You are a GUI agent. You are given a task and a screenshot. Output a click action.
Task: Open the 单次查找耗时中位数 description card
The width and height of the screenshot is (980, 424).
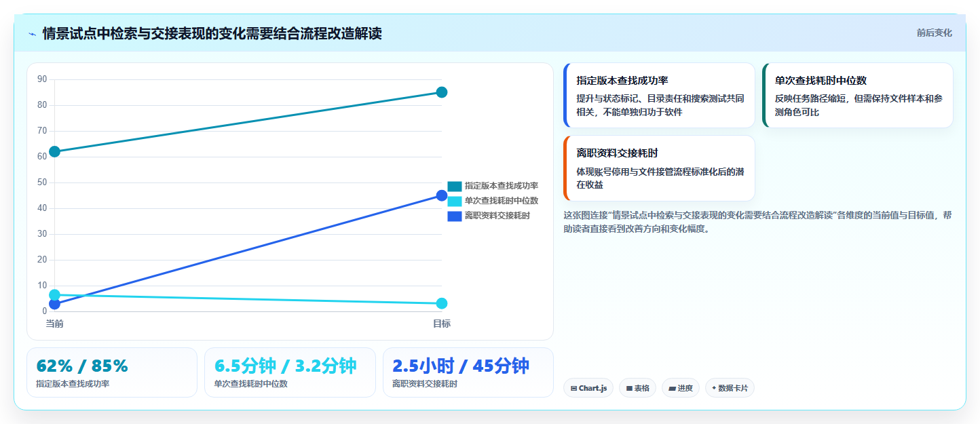point(858,96)
